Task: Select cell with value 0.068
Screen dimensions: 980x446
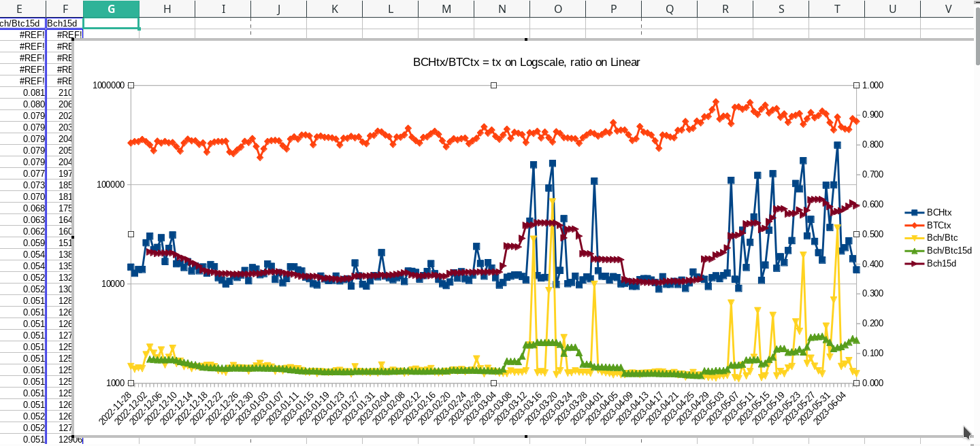Action: pos(22,208)
